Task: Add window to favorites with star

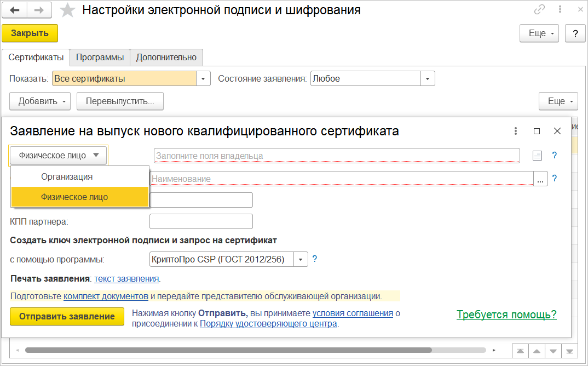Action: [x=67, y=10]
